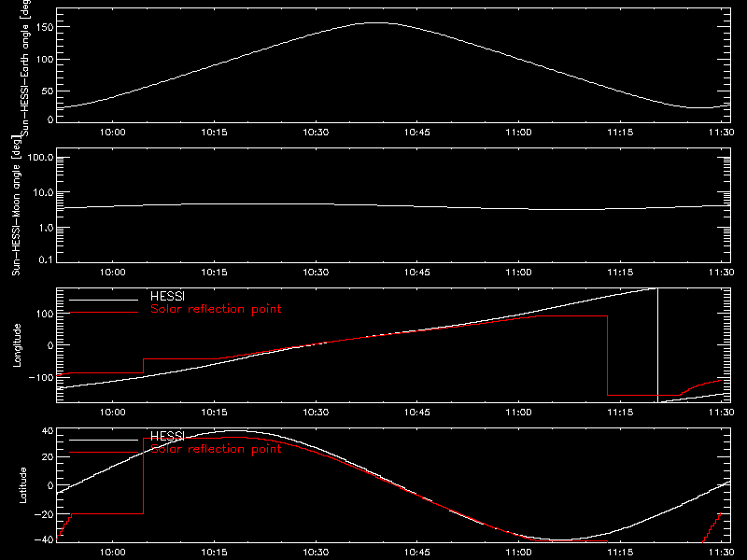Click red legend line sample in Longitude plot

pos(104,313)
